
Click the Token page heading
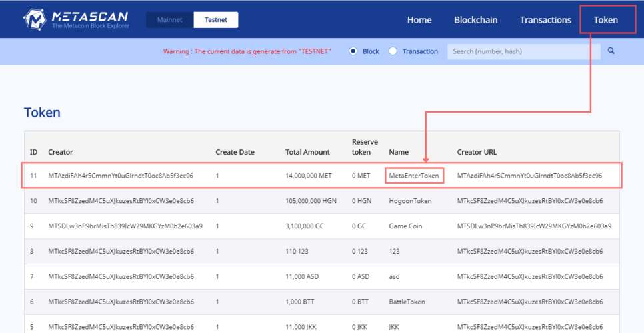coord(42,113)
